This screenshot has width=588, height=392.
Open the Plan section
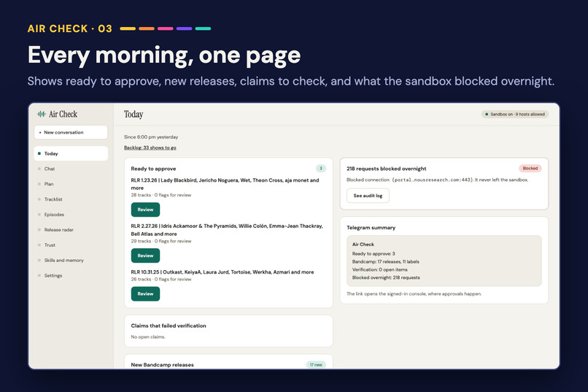[x=49, y=184]
